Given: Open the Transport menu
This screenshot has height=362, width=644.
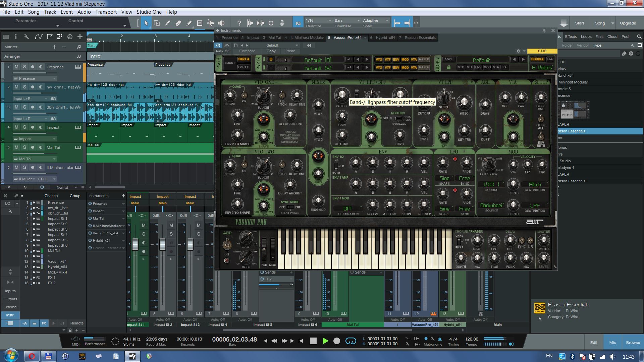Looking at the screenshot, I should click(106, 12).
